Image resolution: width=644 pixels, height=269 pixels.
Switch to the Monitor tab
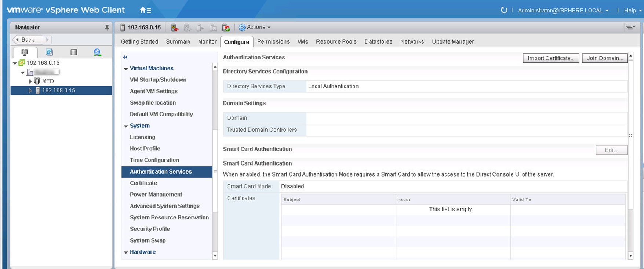click(207, 41)
